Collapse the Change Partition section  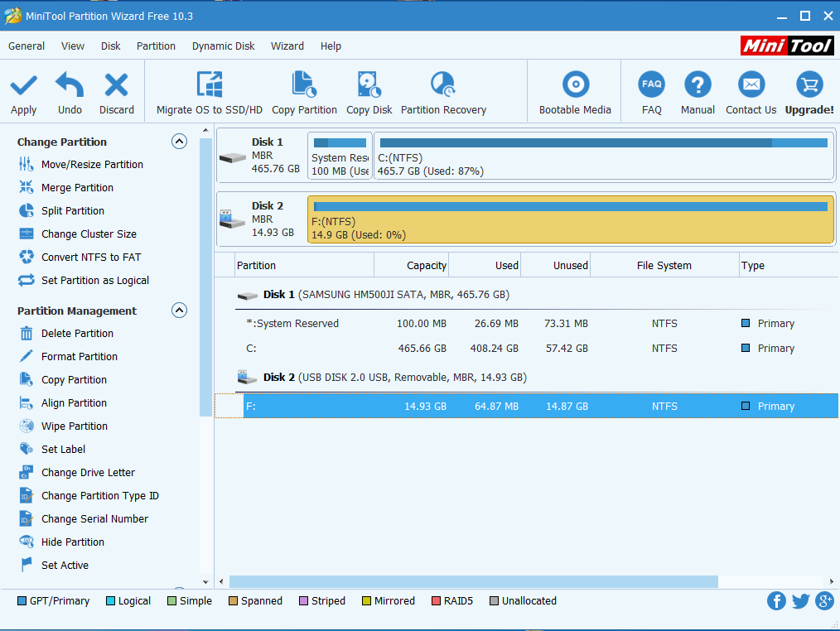coord(179,142)
